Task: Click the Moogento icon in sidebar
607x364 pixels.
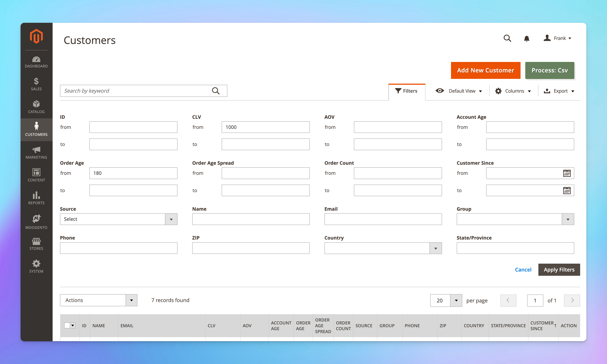Action: (x=36, y=218)
